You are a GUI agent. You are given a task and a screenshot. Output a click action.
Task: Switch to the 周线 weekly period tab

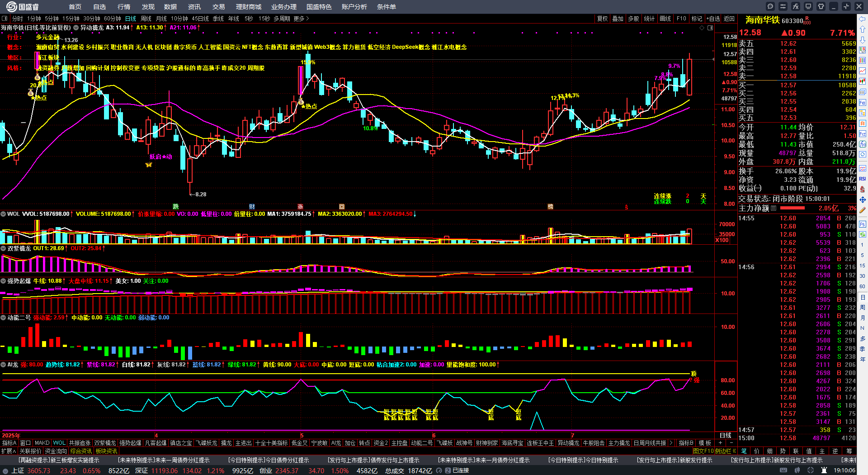tap(146, 19)
